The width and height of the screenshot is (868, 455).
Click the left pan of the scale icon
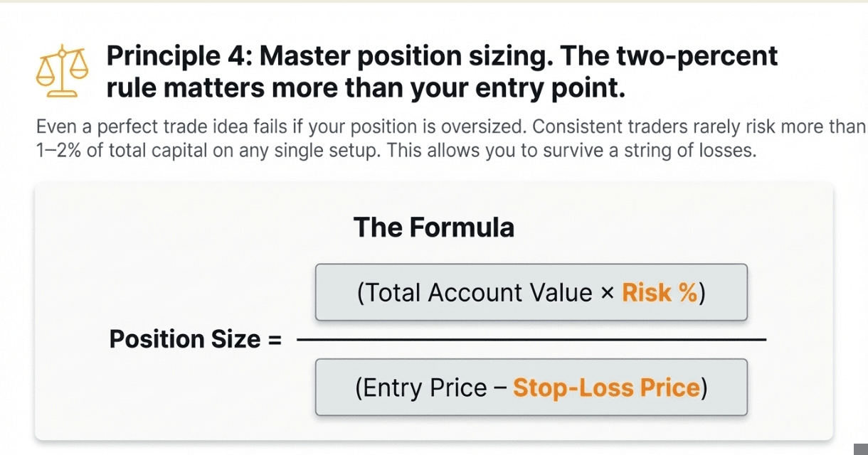46,75
